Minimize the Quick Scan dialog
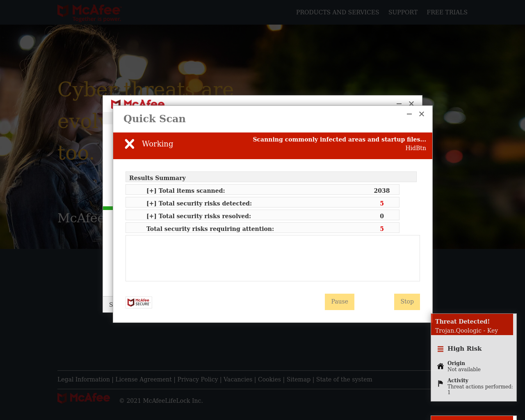The image size is (525, 420). point(409,114)
